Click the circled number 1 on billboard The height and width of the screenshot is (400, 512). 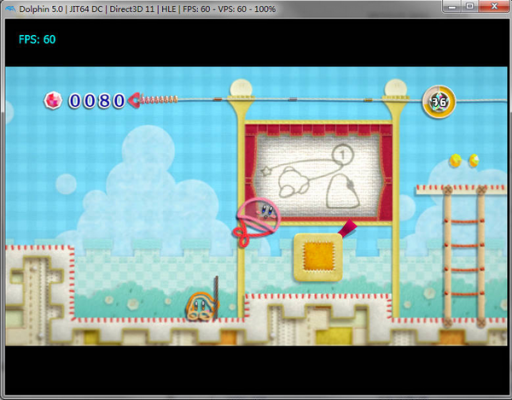pyautogui.click(x=343, y=155)
